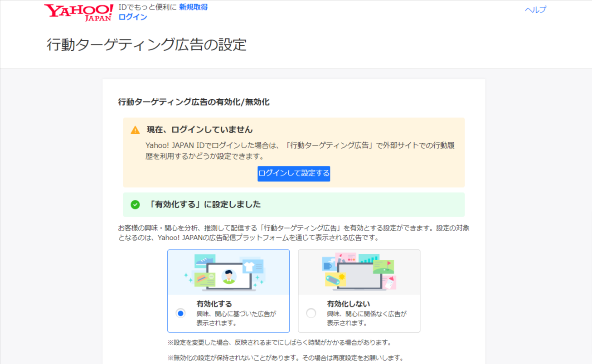This screenshot has height=364, width=592.
Task: Click the IDでもっと便利に header text
Action: coord(147,7)
